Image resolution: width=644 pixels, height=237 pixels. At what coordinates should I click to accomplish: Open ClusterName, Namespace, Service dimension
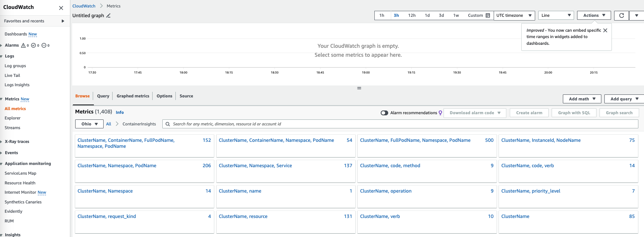pyautogui.click(x=255, y=166)
